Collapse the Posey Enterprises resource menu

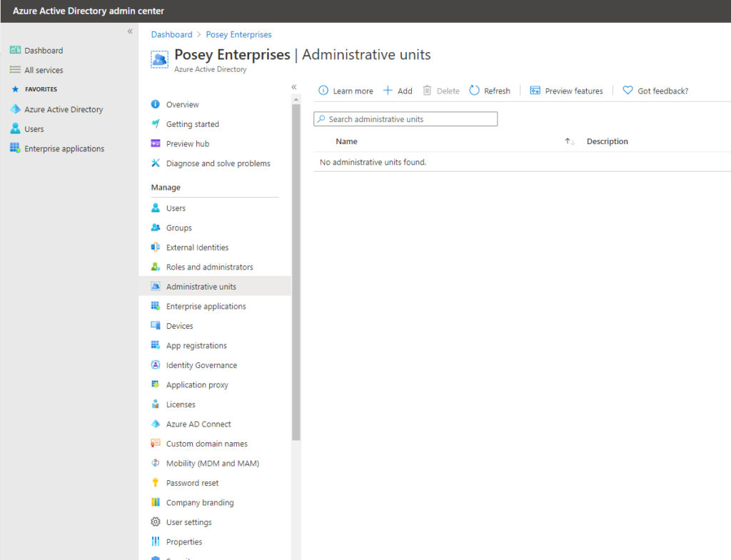coord(293,87)
